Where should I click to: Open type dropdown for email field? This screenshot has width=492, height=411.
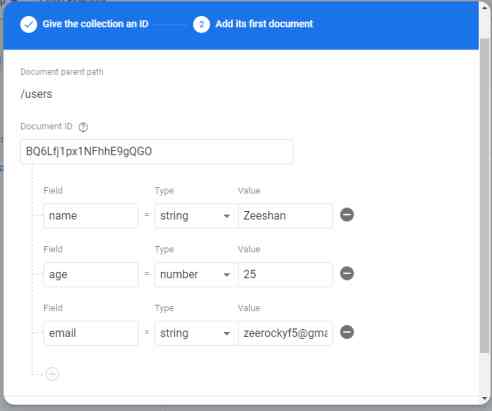195,333
